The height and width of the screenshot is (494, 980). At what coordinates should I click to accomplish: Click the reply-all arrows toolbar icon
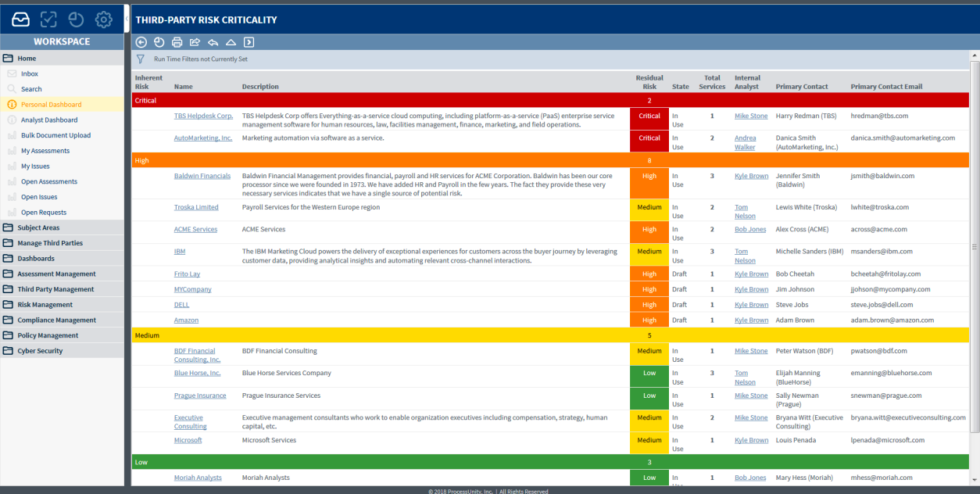[213, 42]
